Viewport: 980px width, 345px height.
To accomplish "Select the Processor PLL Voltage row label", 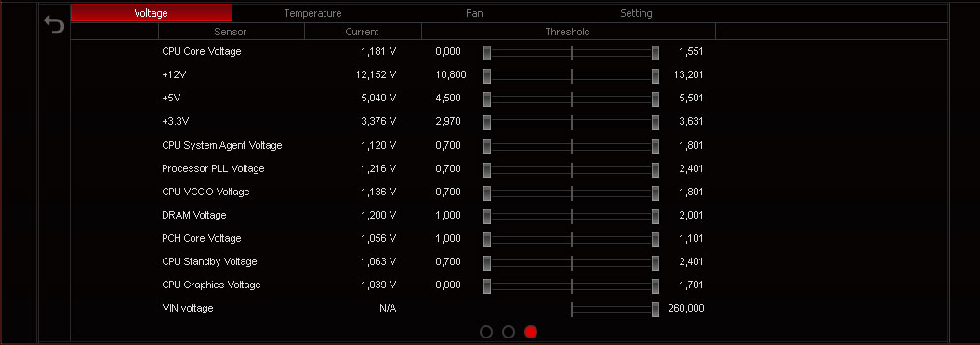I will coord(213,168).
